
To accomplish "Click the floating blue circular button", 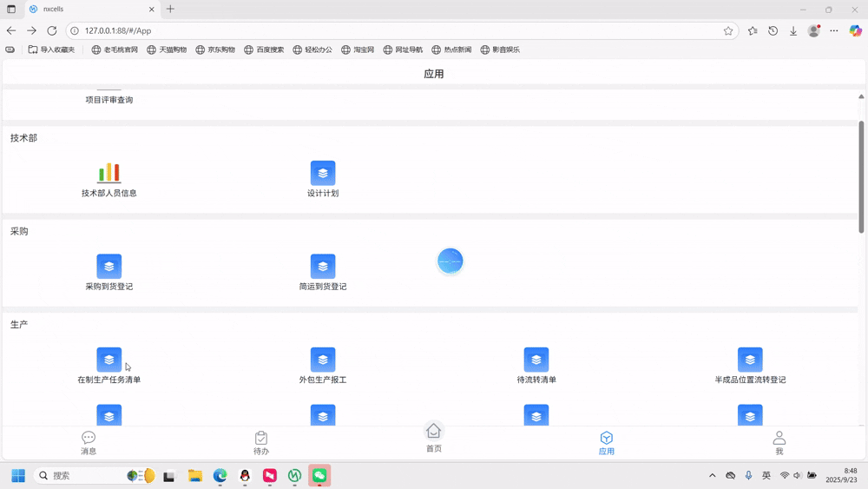I will pos(450,261).
